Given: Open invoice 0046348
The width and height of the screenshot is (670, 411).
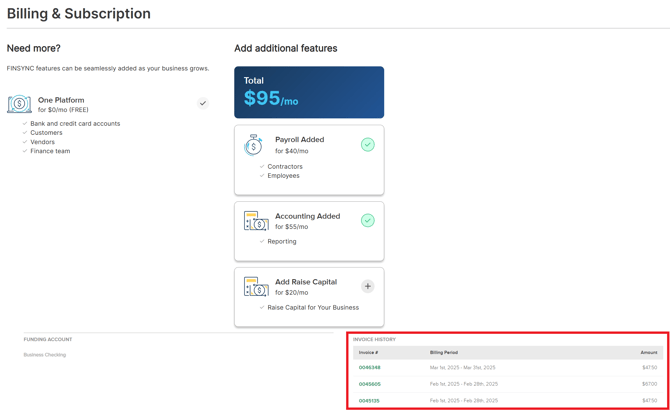Looking at the screenshot, I should point(369,368).
